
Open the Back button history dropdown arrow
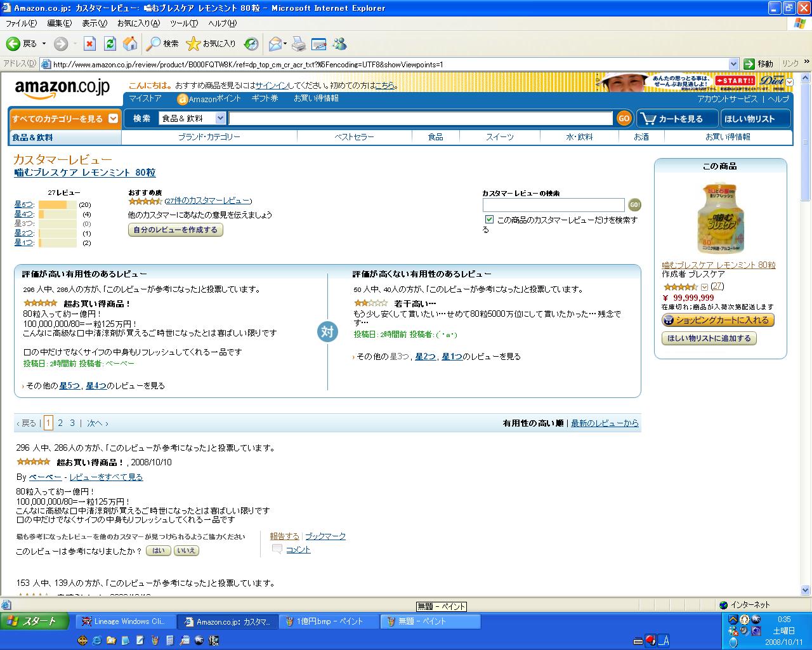point(44,44)
